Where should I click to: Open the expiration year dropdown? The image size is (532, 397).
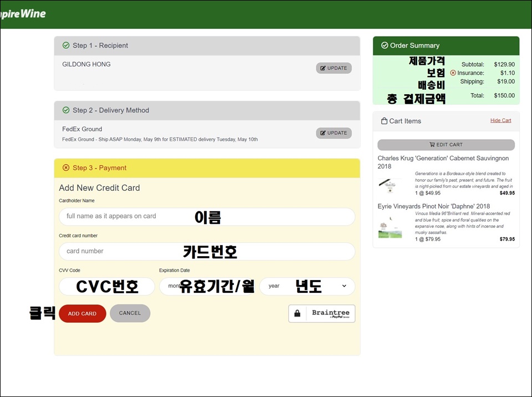pos(308,286)
